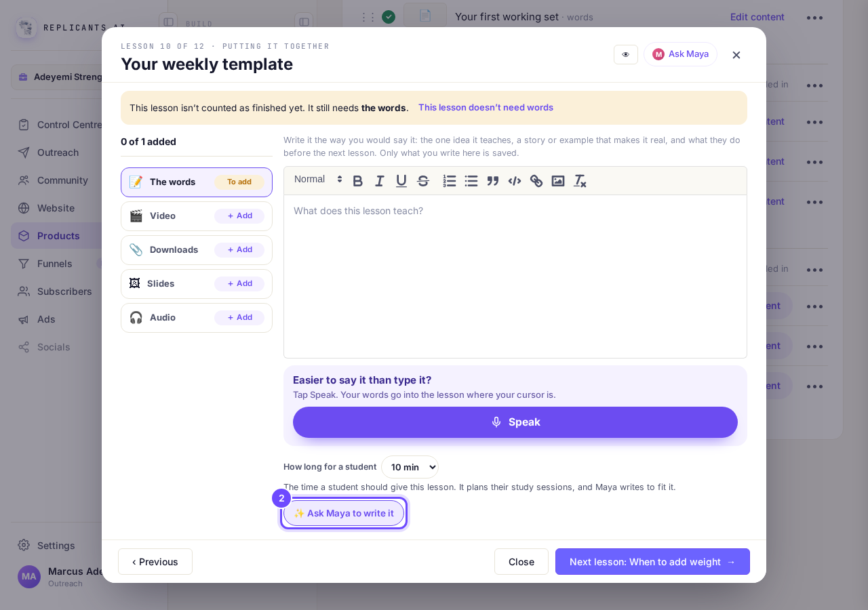Screen dimensions: 868x610
Task: Insert a numbered list
Action: [450, 181]
